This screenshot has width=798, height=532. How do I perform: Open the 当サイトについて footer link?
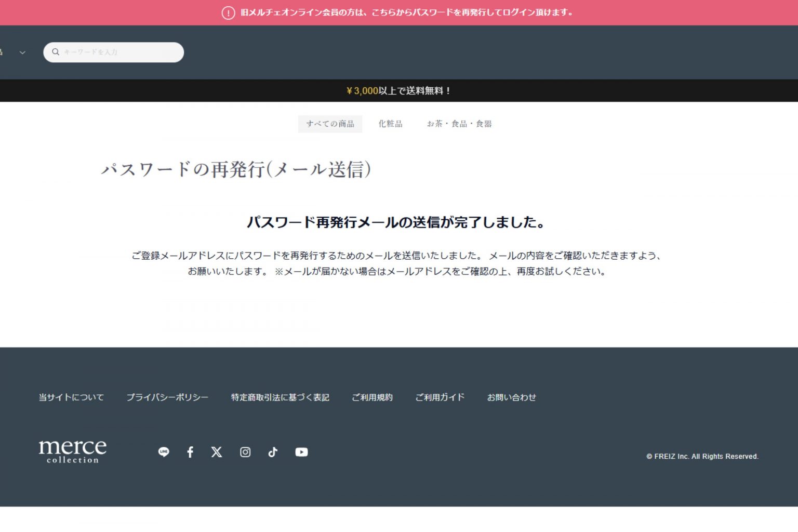71,397
